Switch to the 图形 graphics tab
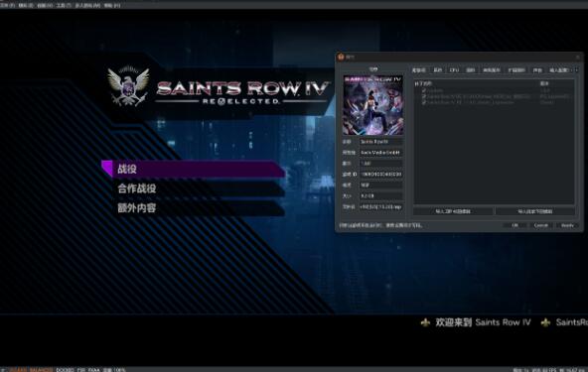This screenshot has height=372, width=588. 470,70
